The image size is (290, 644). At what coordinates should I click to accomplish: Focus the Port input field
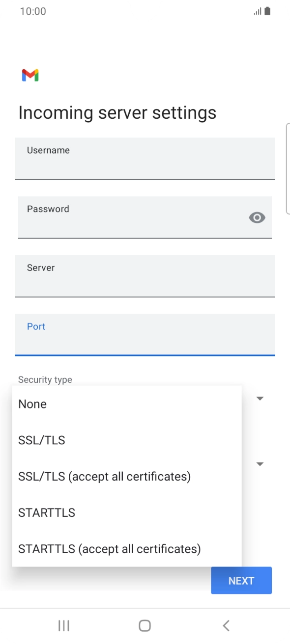tap(145, 335)
